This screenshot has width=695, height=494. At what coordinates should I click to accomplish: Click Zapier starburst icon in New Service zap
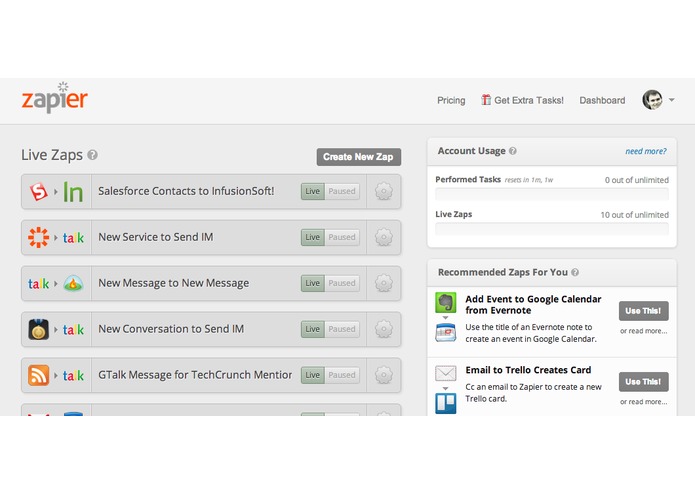tap(39, 237)
